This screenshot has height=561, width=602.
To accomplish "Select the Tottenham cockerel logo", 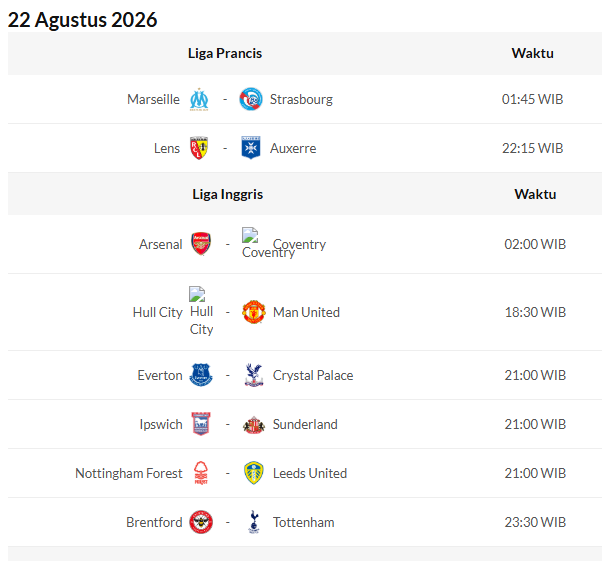I will (x=253, y=522).
